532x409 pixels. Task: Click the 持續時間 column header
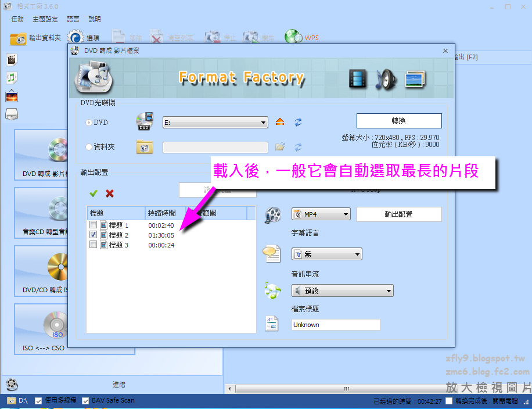166,213
